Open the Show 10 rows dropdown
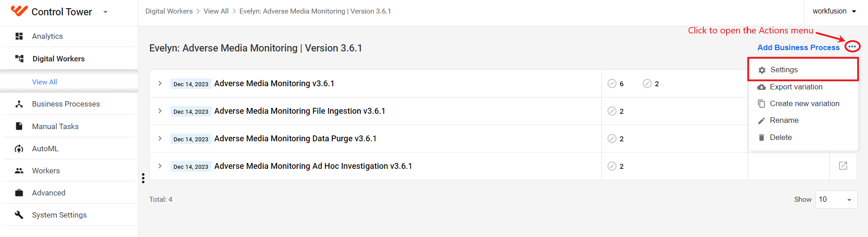 pos(836,200)
